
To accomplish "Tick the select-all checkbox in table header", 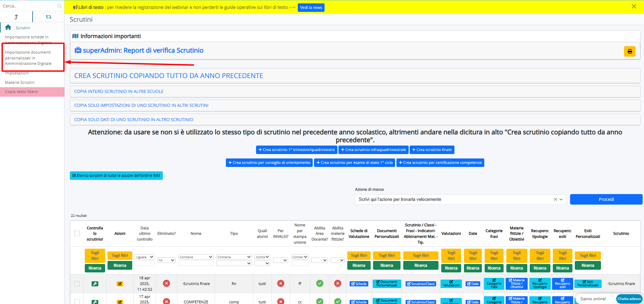I will click(x=77, y=233).
